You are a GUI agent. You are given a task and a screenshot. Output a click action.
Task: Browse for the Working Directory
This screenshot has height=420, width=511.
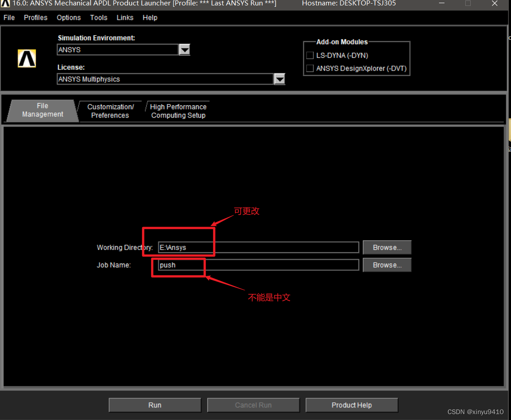pos(387,247)
